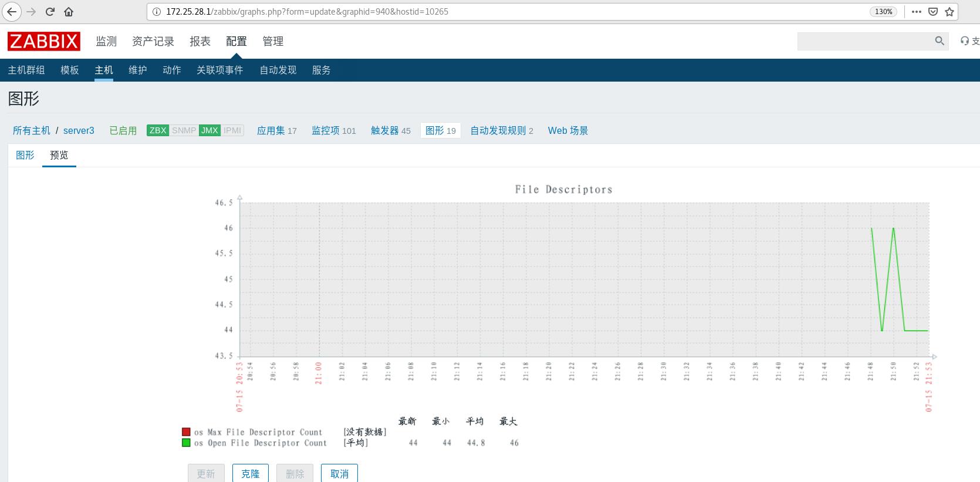Click the File Descriptors graph title
980x482 pixels.
click(564, 189)
